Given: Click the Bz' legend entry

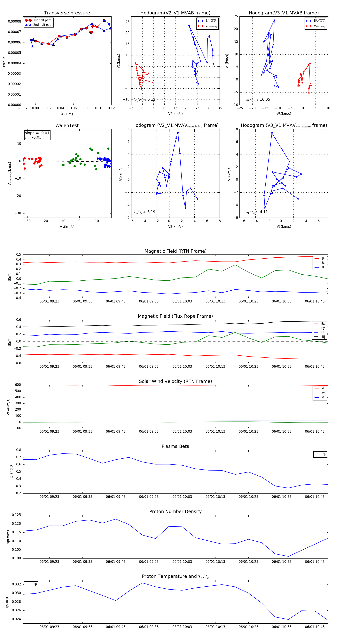Looking at the screenshot, I should click(x=320, y=333).
